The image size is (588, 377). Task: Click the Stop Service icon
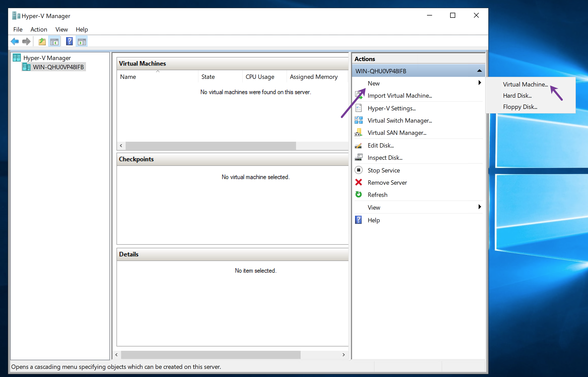point(359,170)
